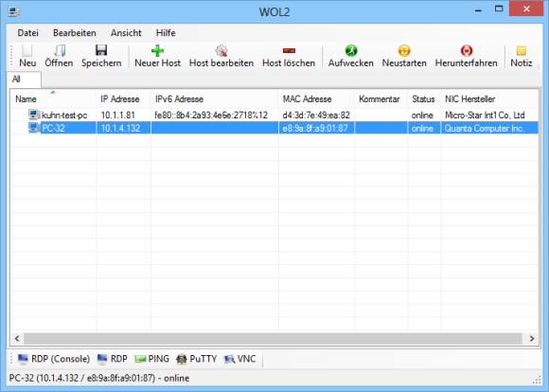The height and width of the screenshot is (392, 549).
Task: Wake the host with the Aufwecken icon
Action: (x=351, y=51)
